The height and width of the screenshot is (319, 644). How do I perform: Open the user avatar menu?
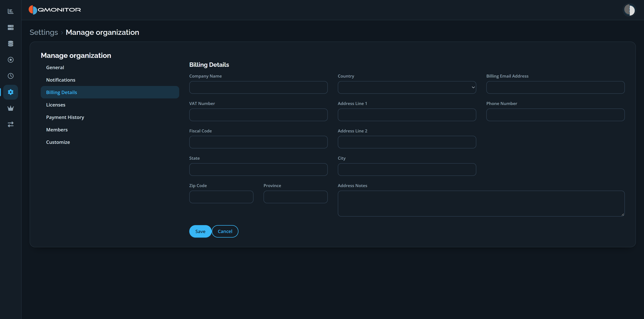pyautogui.click(x=629, y=10)
